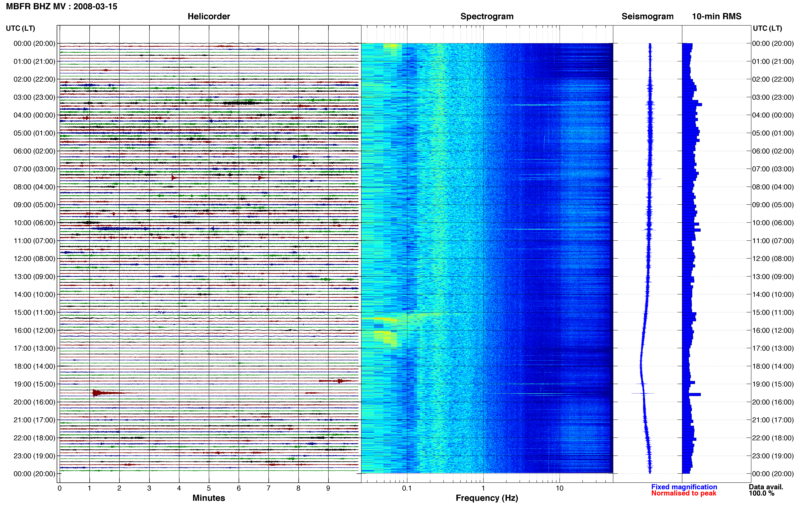Click the 5 tick label on the Minutes axis
Viewport: 812px width, 508px height.
coord(209,488)
